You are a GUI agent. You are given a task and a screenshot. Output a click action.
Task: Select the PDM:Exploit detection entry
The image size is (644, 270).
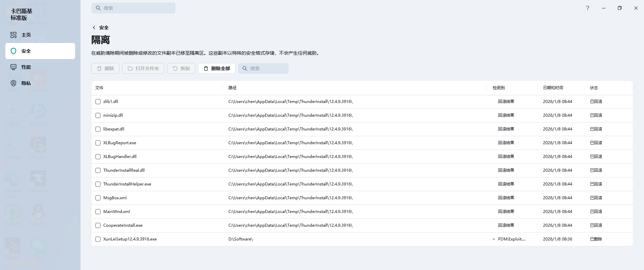pos(512,239)
